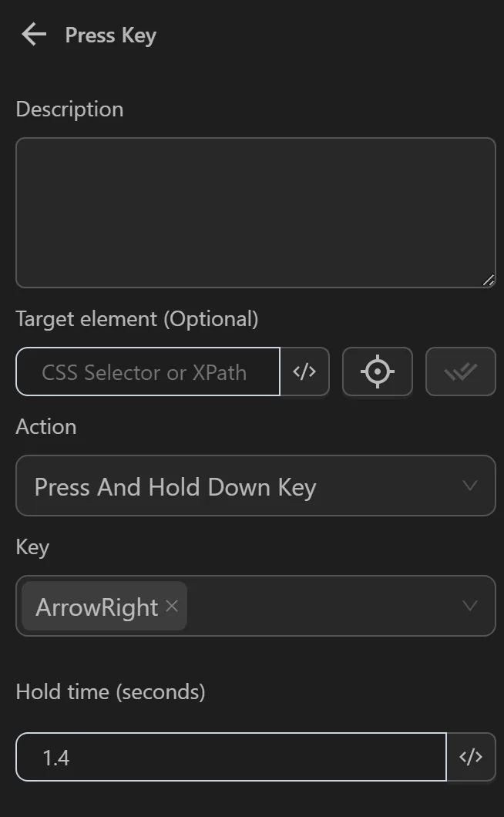
Task: Click the chevron on the Action dropdown
Action: [471, 486]
